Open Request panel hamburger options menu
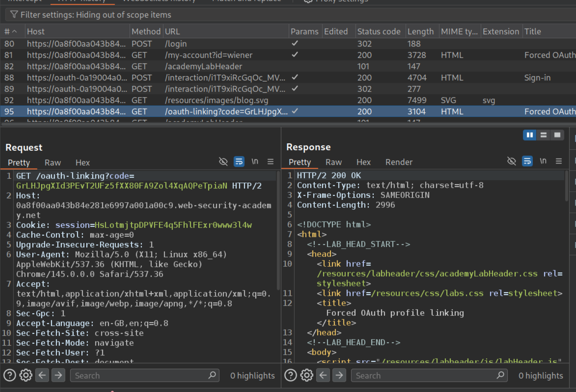The height and width of the screenshot is (392, 576). pyautogui.click(x=270, y=161)
